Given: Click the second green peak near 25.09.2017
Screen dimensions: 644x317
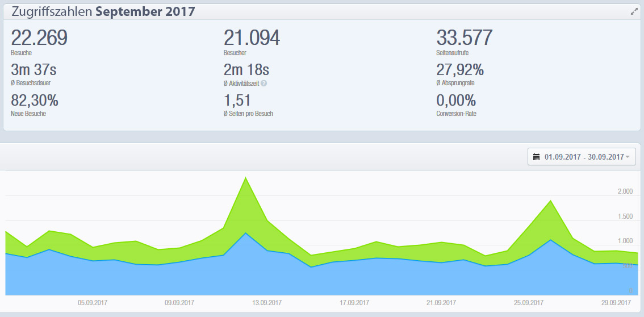Looking at the screenshot, I should (x=550, y=201).
